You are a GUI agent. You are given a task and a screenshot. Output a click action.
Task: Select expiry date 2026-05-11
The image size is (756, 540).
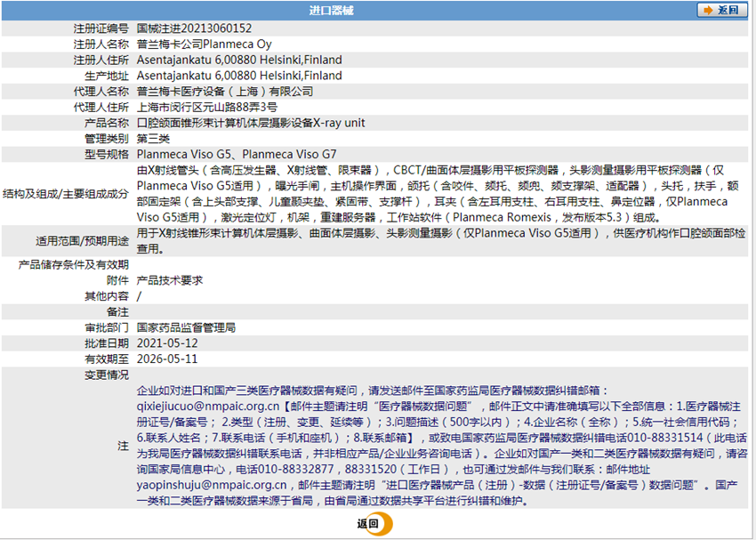pyautogui.click(x=167, y=359)
